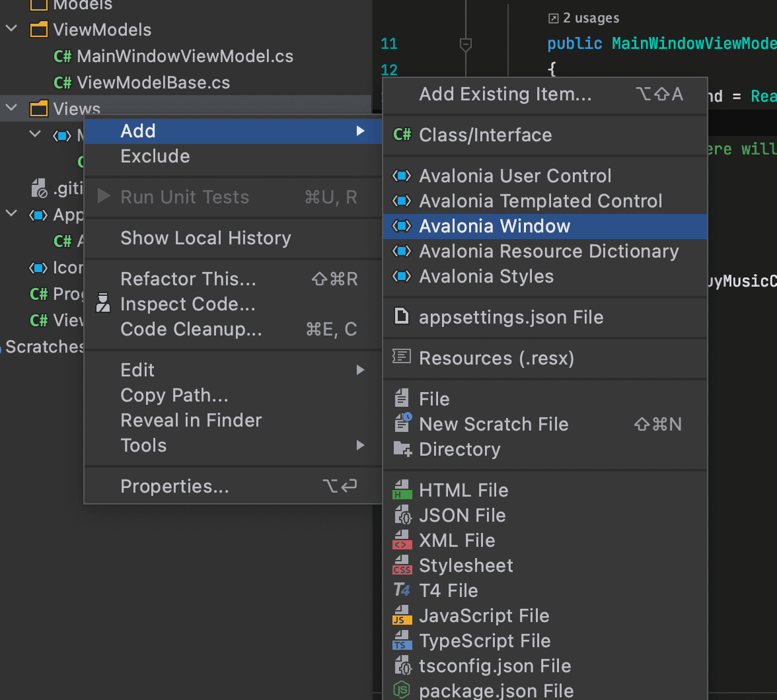Click the C# Class/Interface icon
The width and height of the screenshot is (777, 700).
coord(402,135)
